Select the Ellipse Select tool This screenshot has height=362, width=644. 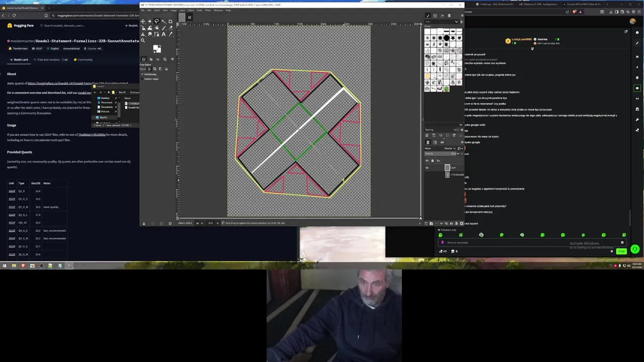coord(149,22)
